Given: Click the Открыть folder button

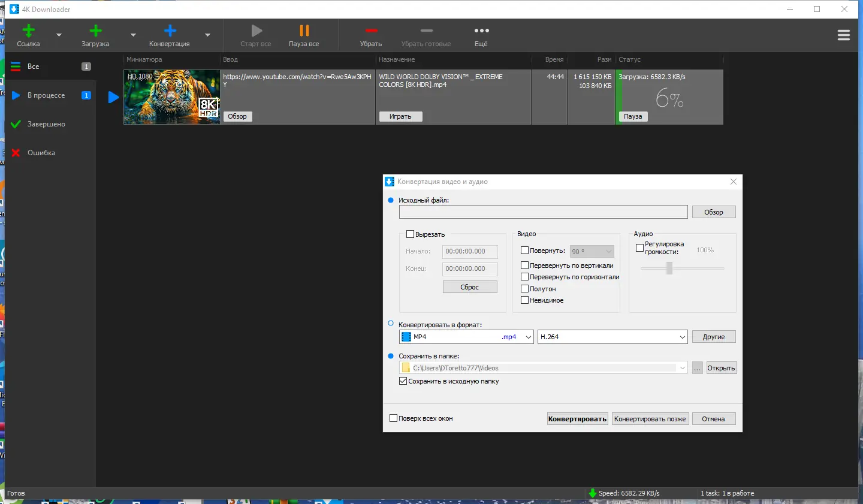Looking at the screenshot, I should click(x=721, y=368).
